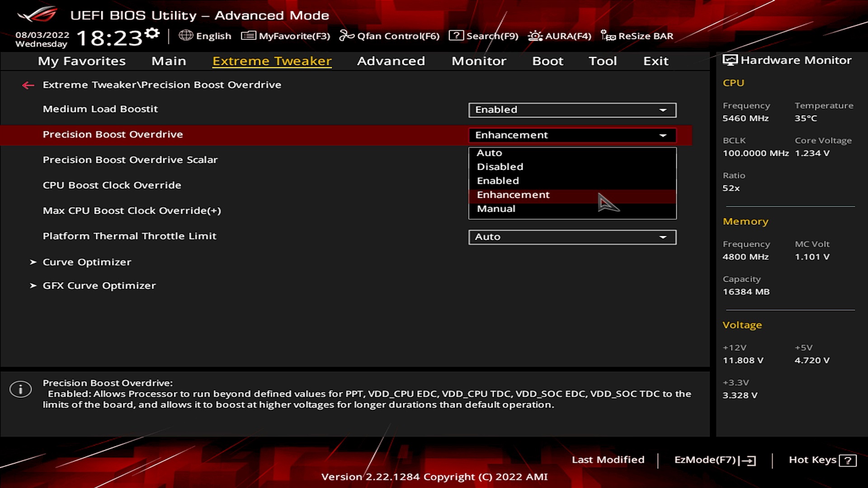Click Last Modified button
Viewport: 868px width, 488px height.
pyautogui.click(x=608, y=459)
